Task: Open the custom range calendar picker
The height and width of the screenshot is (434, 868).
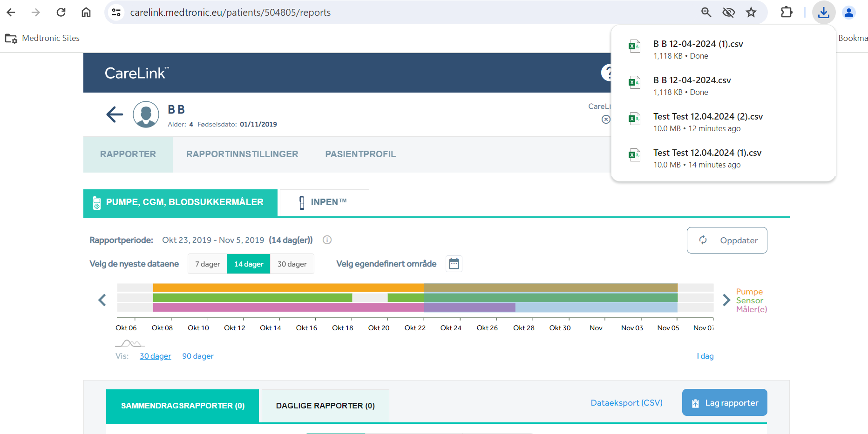Action: (x=454, y=264)
